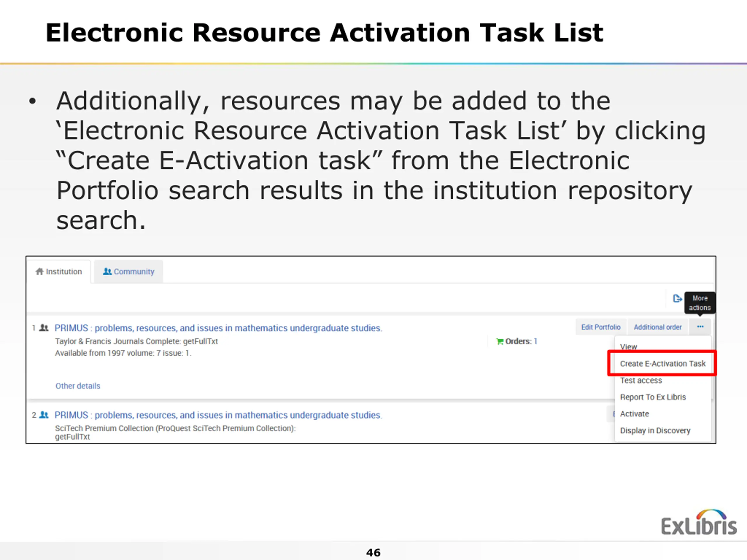The width and height of the screenshot is (747, 560).
Task: Expand Other details for the first result
Action: point(78,386)
